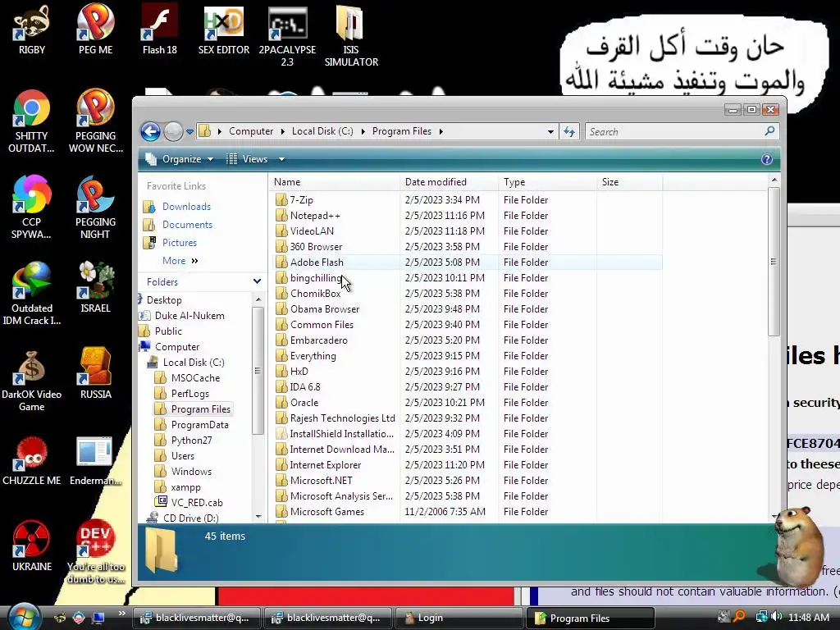Open the Enderman... desktop icon
840x630 pixels.
coord(95,460)
